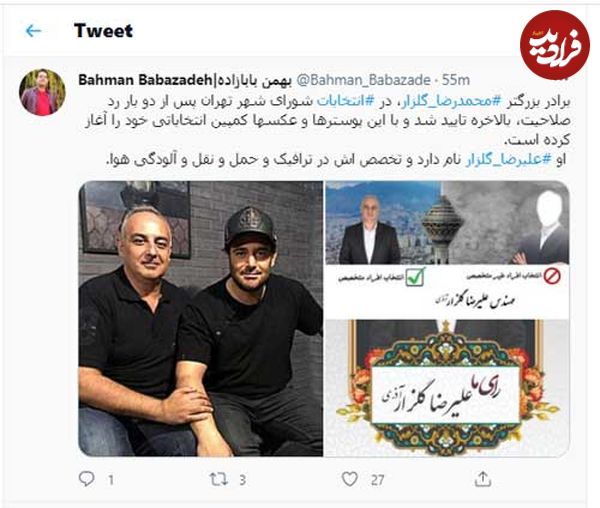
Task: Open Bahman Babazadeh's profile avatar
Action: coord(42,92)
